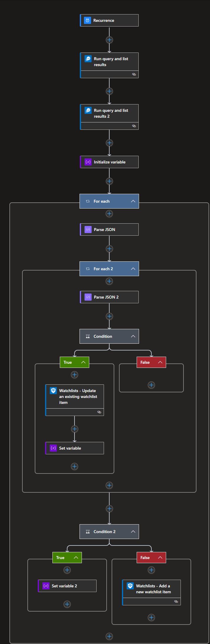
Task: Click the {x} icon on Set variable 2
Action: [46, 586]
